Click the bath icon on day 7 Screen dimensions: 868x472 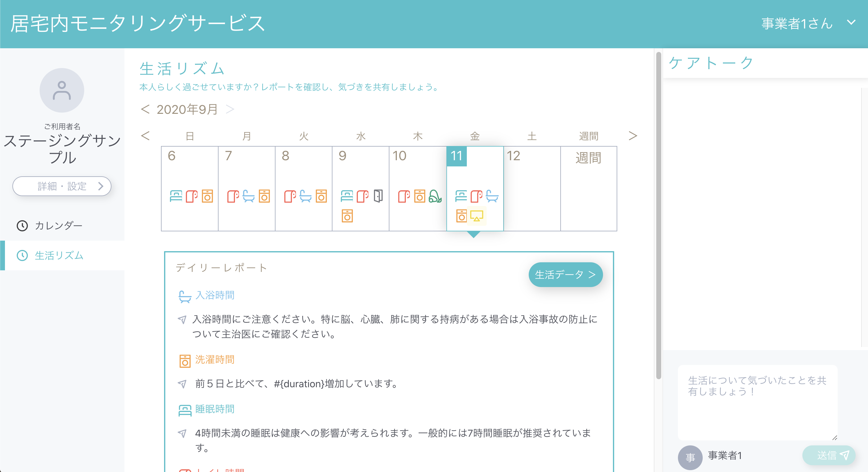click(x=248, y=196)
